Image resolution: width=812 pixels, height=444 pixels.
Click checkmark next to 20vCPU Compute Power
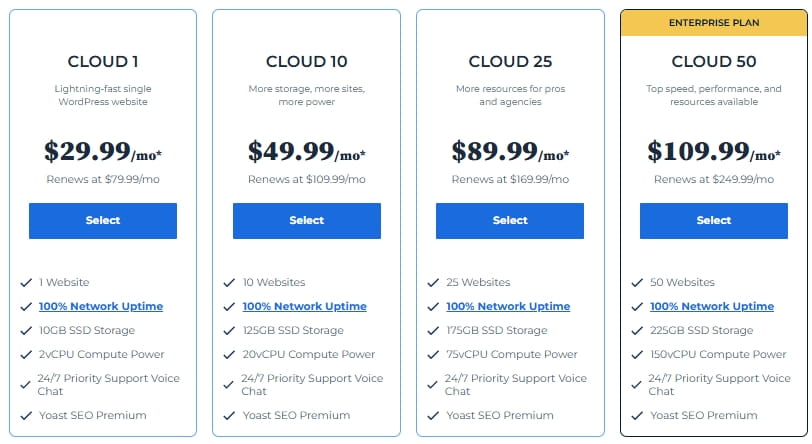point(229,355)
